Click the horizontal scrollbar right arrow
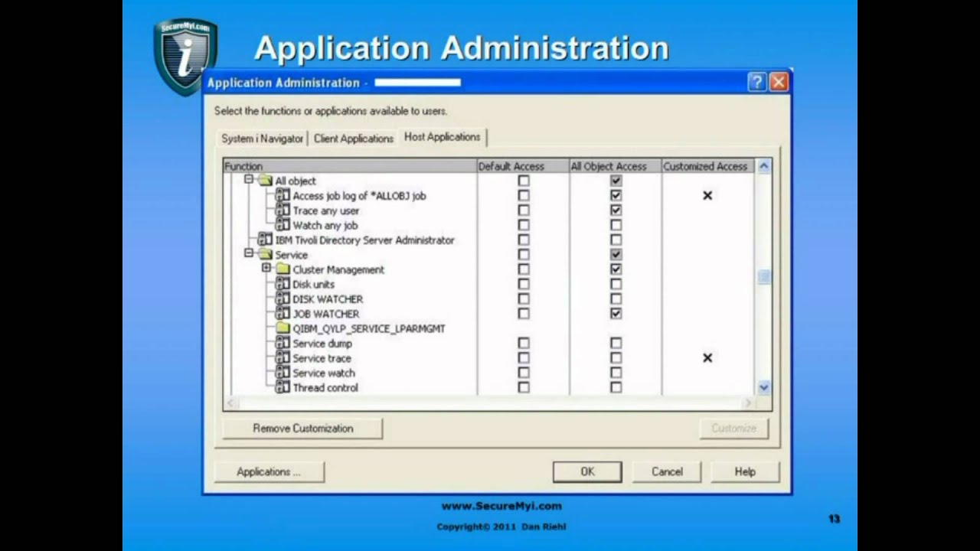 pyautogui.click(x=748, y=403)
